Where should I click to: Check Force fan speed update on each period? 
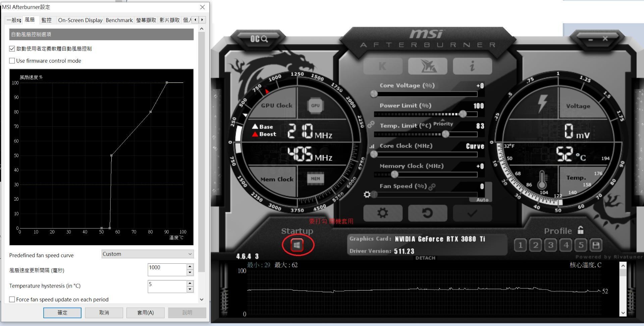(x=12, y=300)
